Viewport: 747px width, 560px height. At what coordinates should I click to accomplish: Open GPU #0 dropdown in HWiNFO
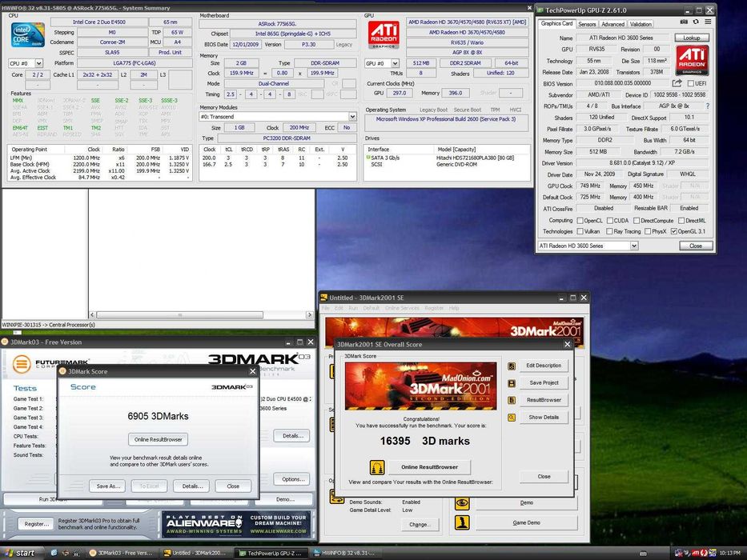pos(395,63)
